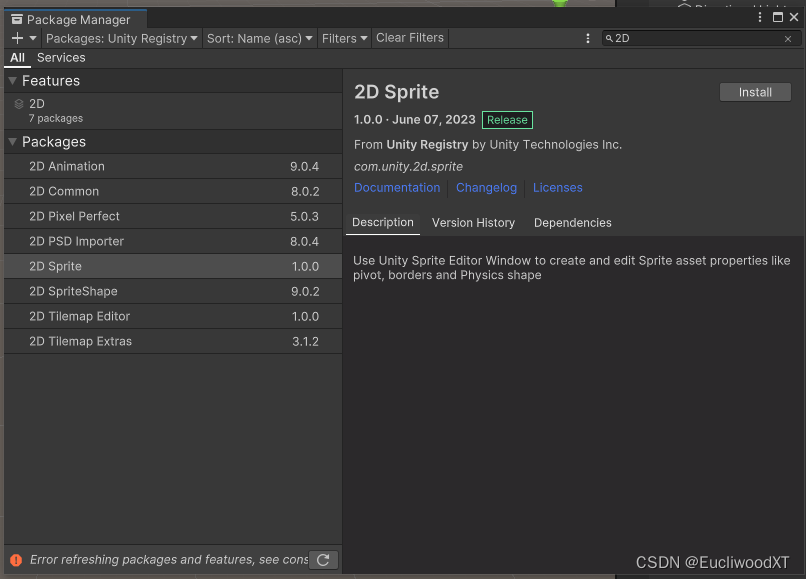Select the 2D Tilemap Editor package
This screenshot has width=806, height=579.
(173, 316)
